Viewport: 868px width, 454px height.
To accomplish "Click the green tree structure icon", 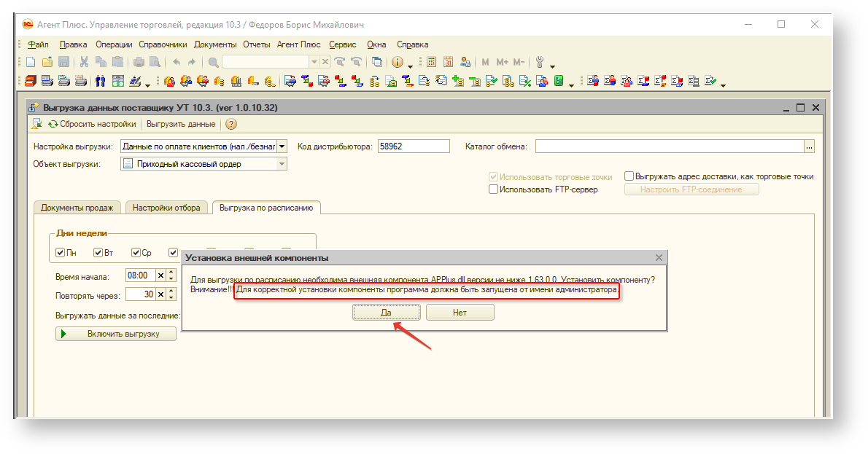I will [x=559, y=82].
